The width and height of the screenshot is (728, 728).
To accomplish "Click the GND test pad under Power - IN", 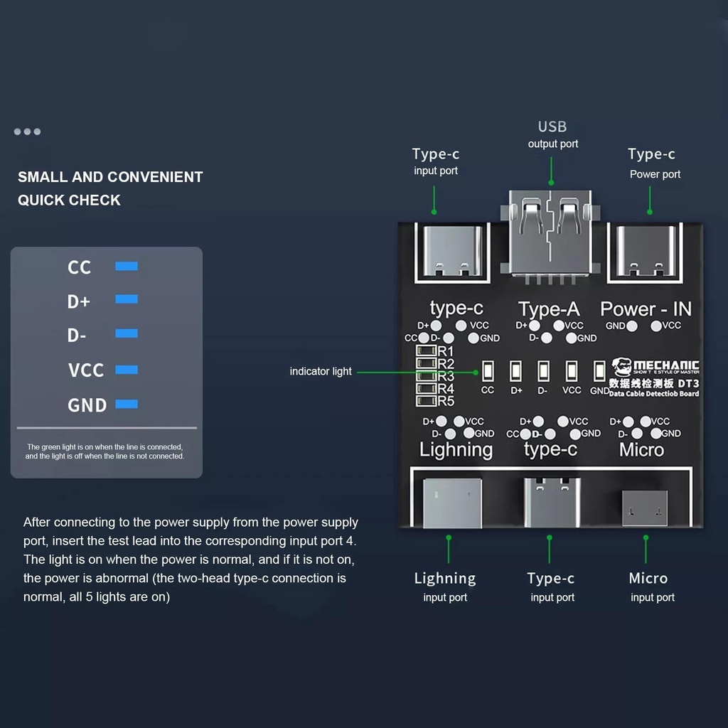I will tap(632, 326).
